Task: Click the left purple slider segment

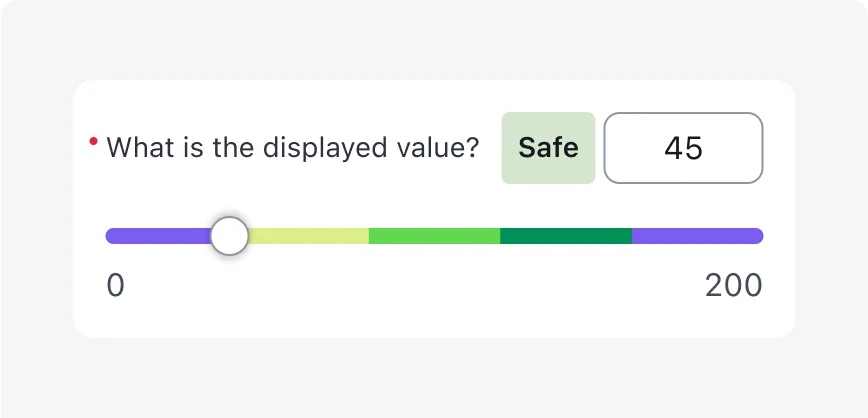Action: [x=158, y=236]
